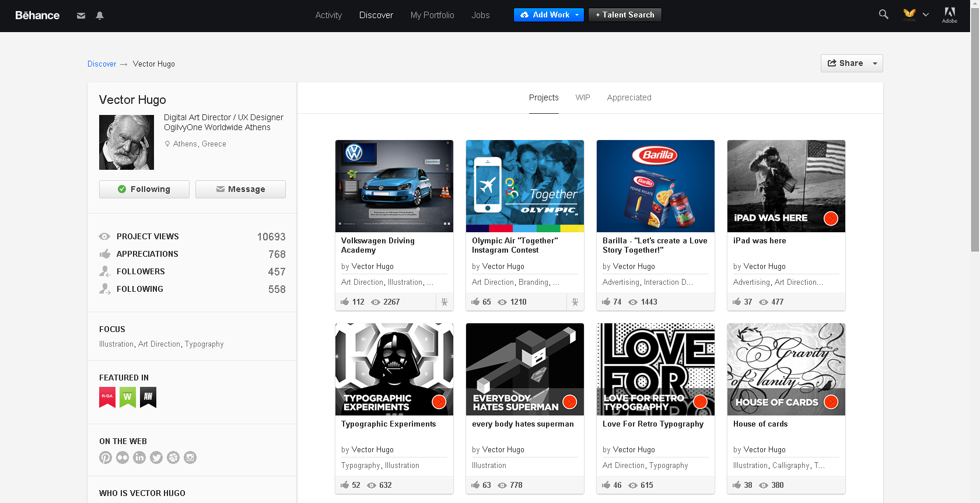The height and width of the screenshot is (503, 980).
Task: Click the Behance logo
Action: [37, 15]
